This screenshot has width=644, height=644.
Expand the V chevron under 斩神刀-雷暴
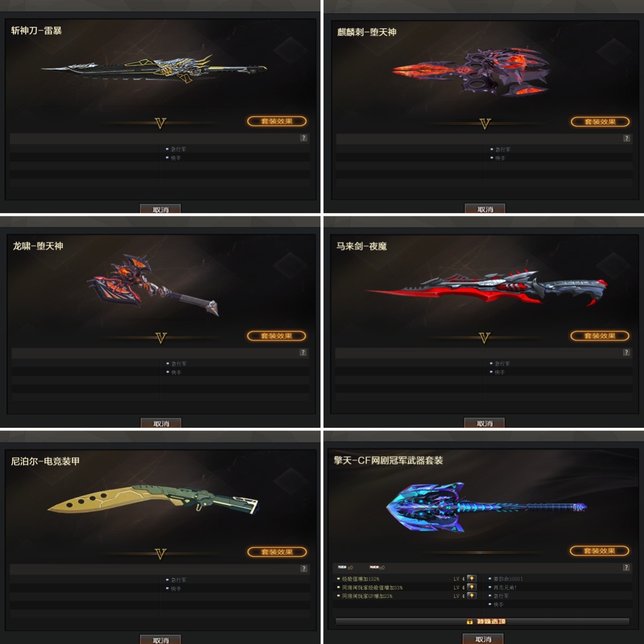click(160, 123)
